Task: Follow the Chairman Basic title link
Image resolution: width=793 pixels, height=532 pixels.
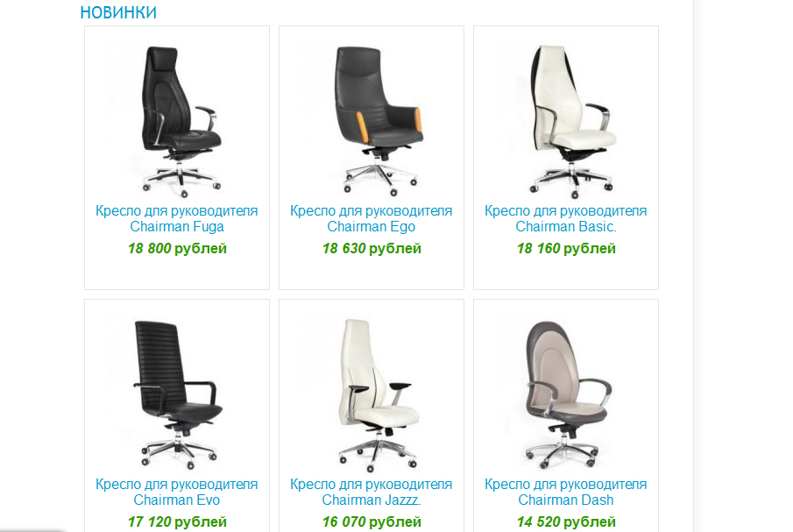Action: pyautogui.click(x=565, y=218)
